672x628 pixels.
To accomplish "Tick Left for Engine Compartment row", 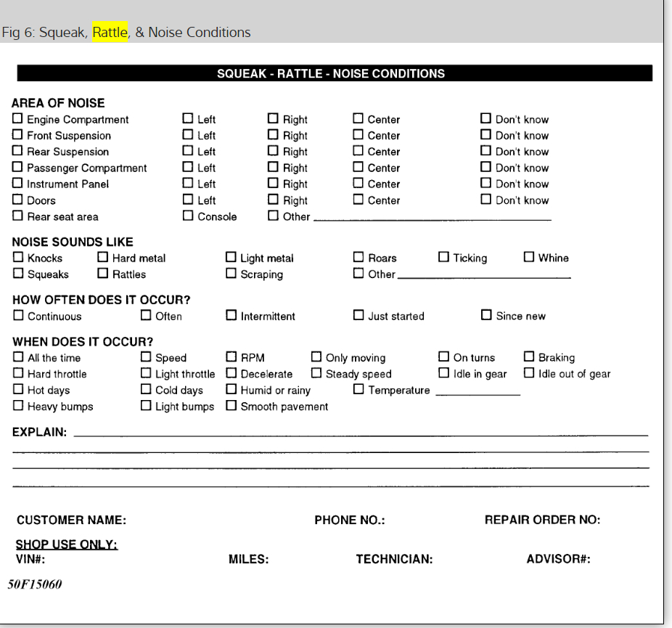I will tap(188, 118).
